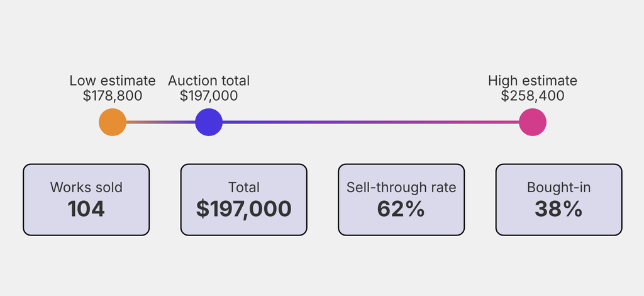Click the short line segment between orange and blue dots
Image resolution: width=644 pixels, height=296 pixels.
point(160,122)
